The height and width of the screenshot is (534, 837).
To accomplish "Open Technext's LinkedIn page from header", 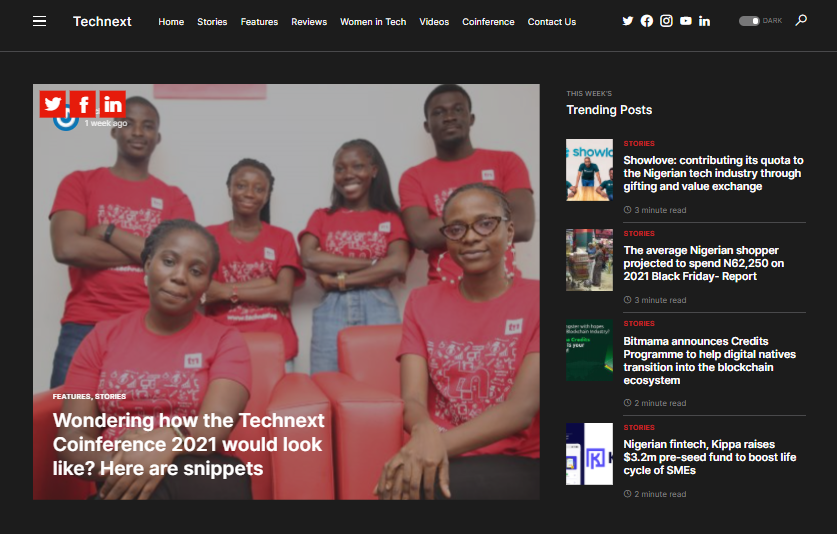I will [705, 21].
